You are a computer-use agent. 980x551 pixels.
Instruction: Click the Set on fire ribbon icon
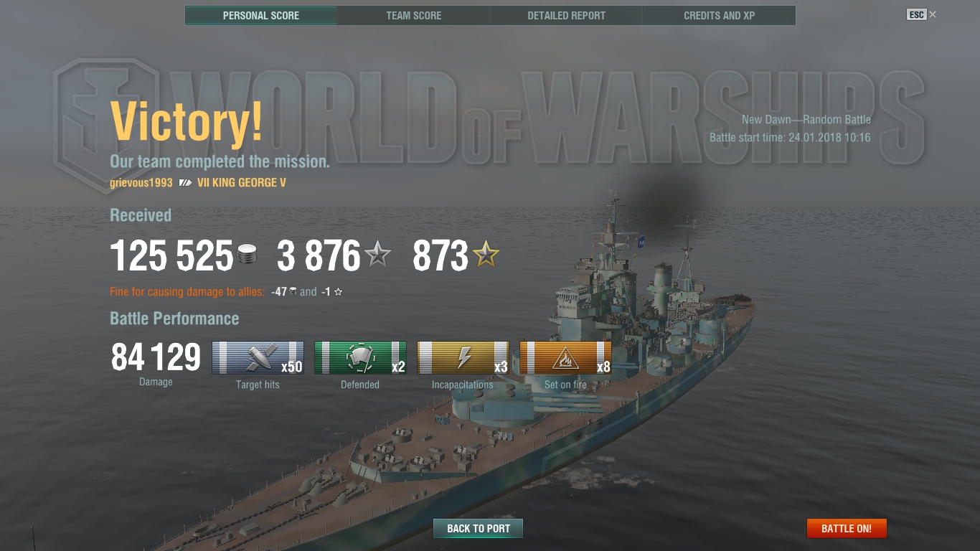565,358
